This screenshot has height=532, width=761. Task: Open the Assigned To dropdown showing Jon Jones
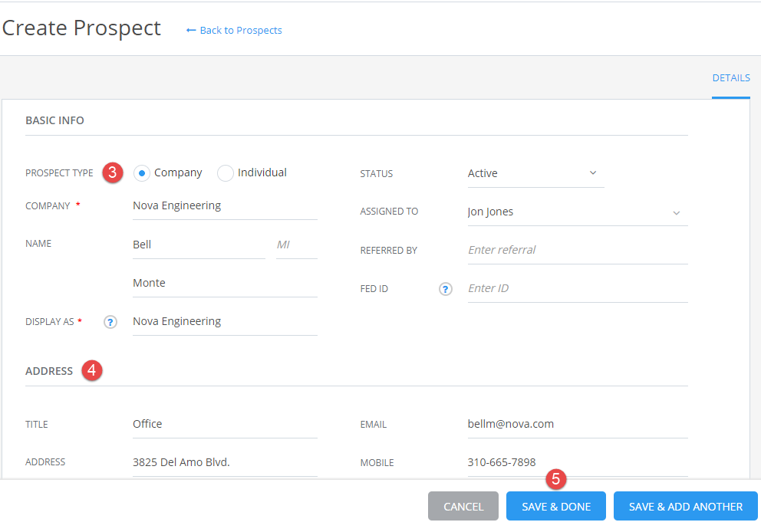pos(578,212)
